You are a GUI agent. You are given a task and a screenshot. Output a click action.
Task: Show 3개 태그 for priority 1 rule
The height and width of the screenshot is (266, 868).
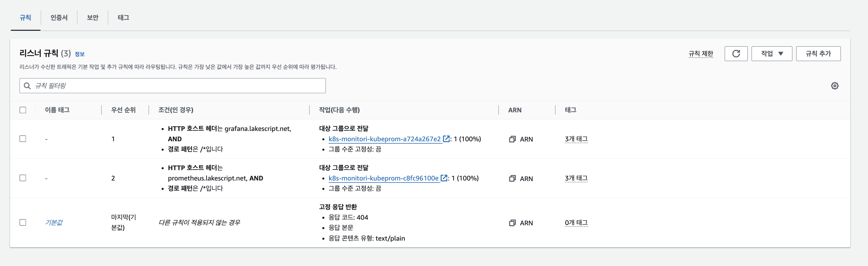point(576,139)
